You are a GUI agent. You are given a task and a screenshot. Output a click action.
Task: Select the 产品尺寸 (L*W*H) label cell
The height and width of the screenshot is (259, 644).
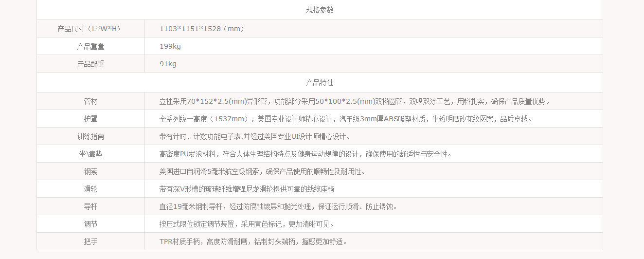90,29
